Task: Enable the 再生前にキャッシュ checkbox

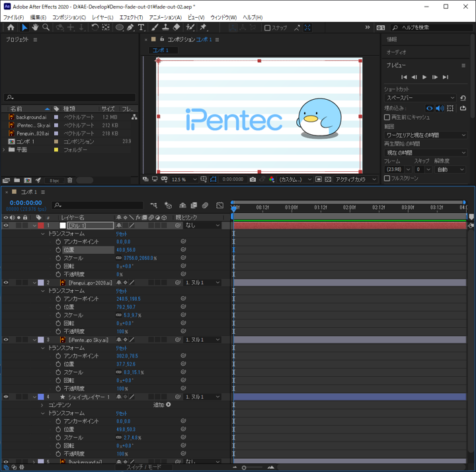Action: click(387, 117)
